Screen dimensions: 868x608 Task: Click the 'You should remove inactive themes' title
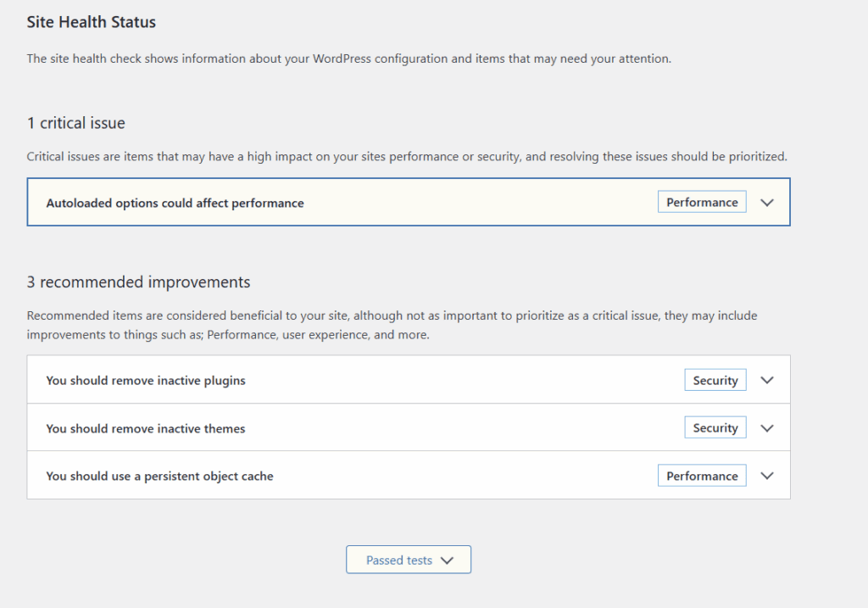[146, 428]
